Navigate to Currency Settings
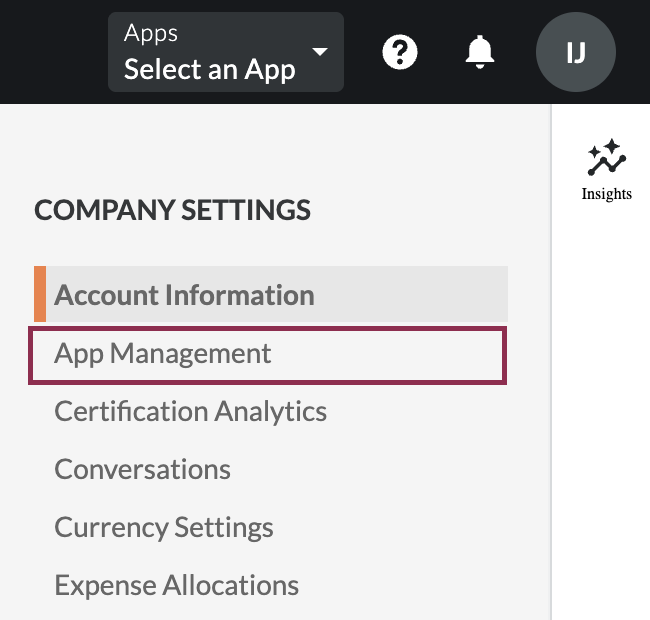The height and width of the screenshot is (620, 650). 163,527
